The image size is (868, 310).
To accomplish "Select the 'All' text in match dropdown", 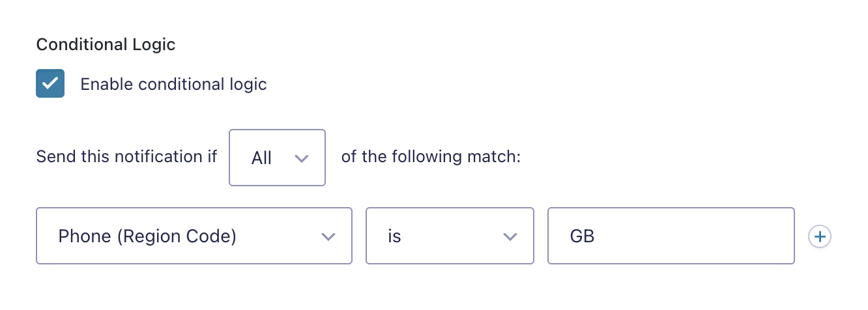I will point(261,158).
